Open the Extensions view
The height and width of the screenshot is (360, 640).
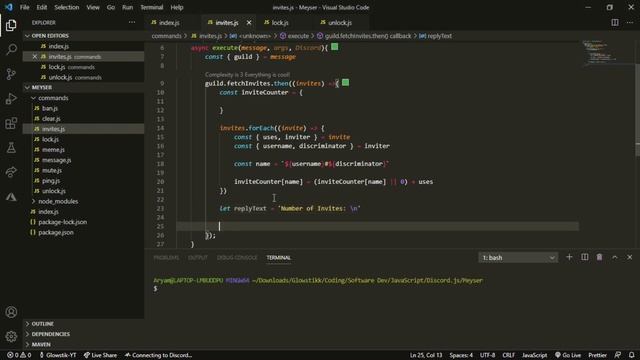pyautogui.click(x=11, y=123)
